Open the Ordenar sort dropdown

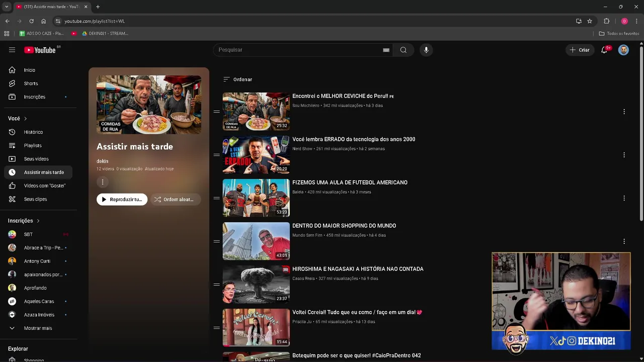pos(237,79)
